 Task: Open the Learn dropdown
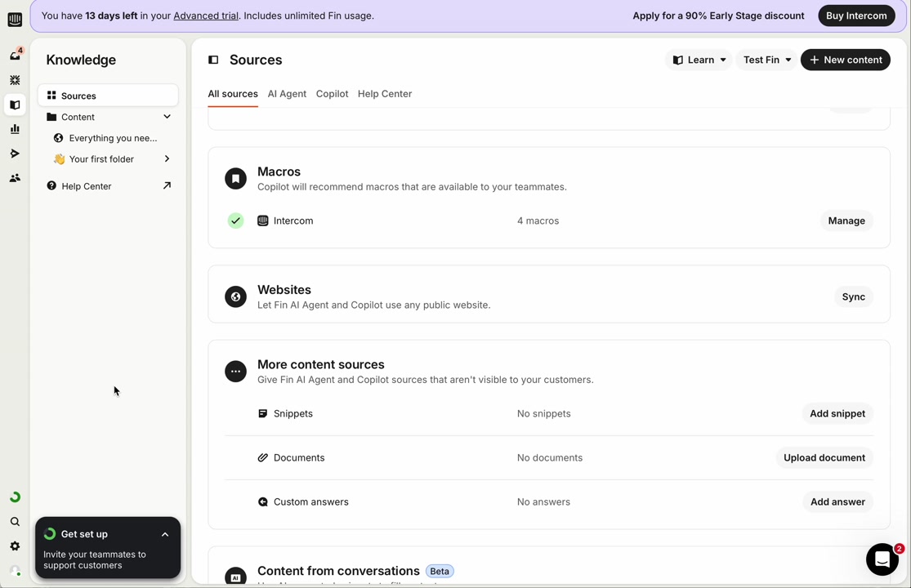699,60
